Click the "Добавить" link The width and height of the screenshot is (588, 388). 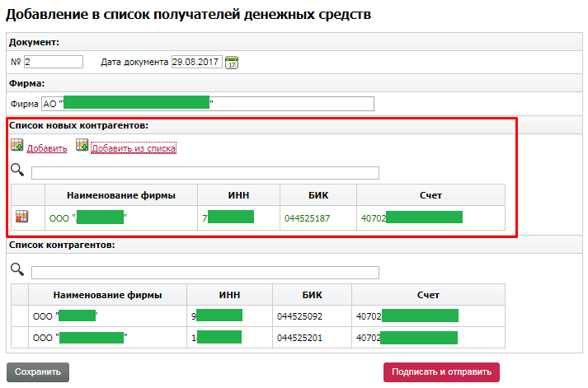pyautogui.click(x=47, y=148)
